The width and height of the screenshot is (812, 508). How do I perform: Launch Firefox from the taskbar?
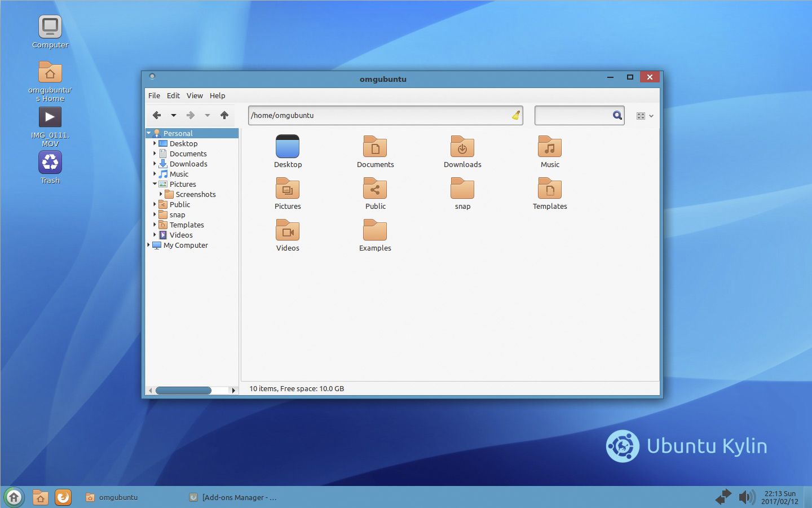coord(63,497)
